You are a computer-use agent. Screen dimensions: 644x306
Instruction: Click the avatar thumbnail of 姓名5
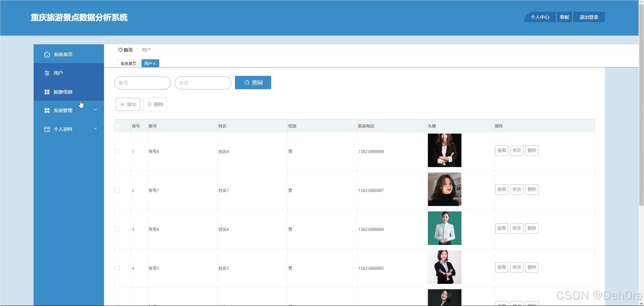445,267
